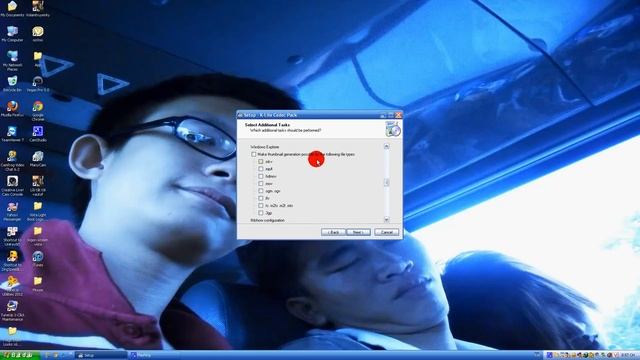This screenshot has height=360, width=640.
Task: Open the Shortcut to UniKey desktop icon
Action: pyautogui.click(x=12, y=236)
